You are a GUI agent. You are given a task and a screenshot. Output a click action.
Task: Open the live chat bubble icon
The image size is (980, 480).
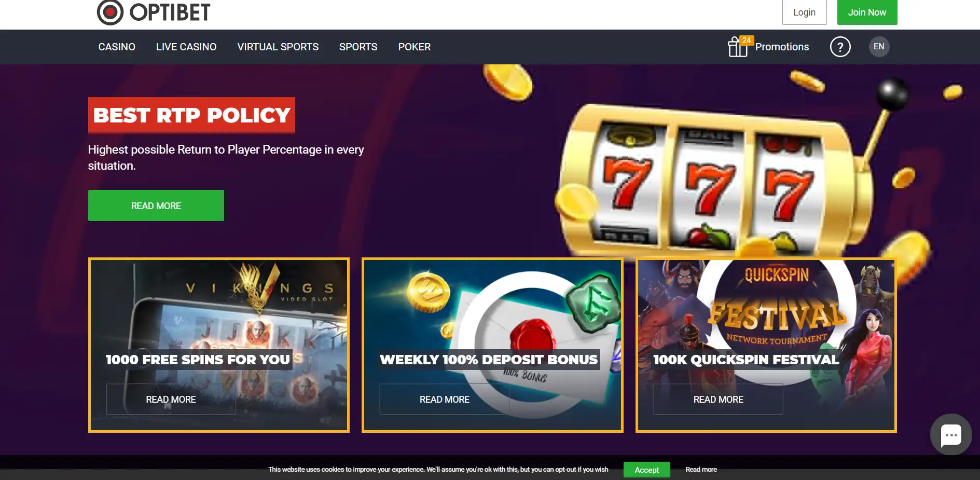click(950, 435)
